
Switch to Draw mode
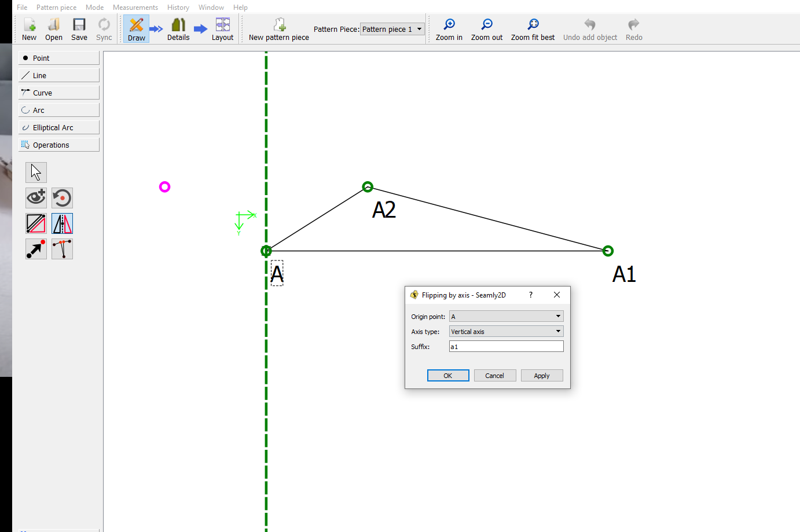pos(136,29)
